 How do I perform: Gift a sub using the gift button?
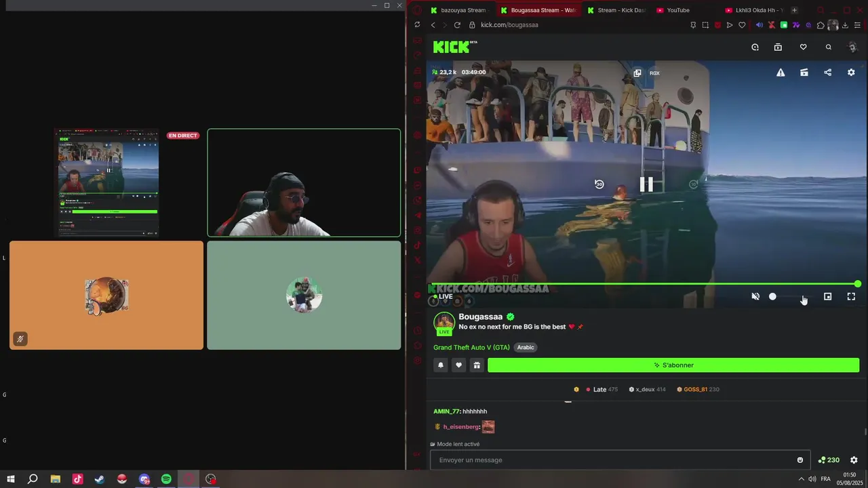pos(477,365)
